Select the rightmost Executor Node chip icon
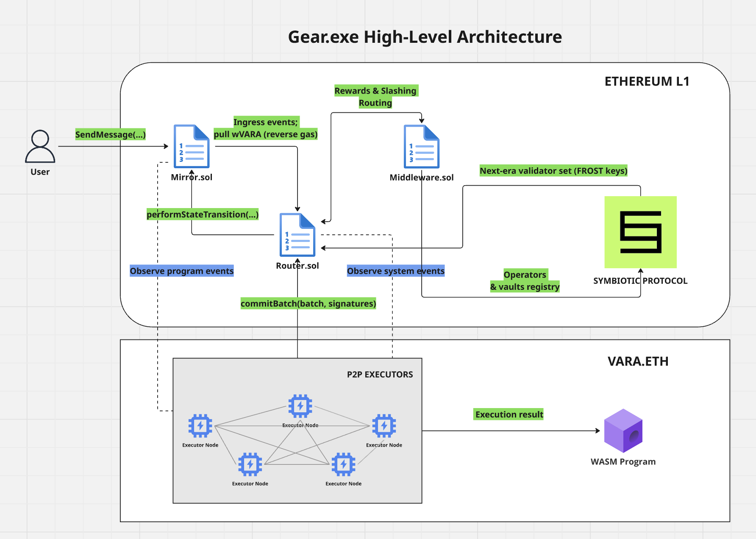756x539 pixels. click(384, 426)
